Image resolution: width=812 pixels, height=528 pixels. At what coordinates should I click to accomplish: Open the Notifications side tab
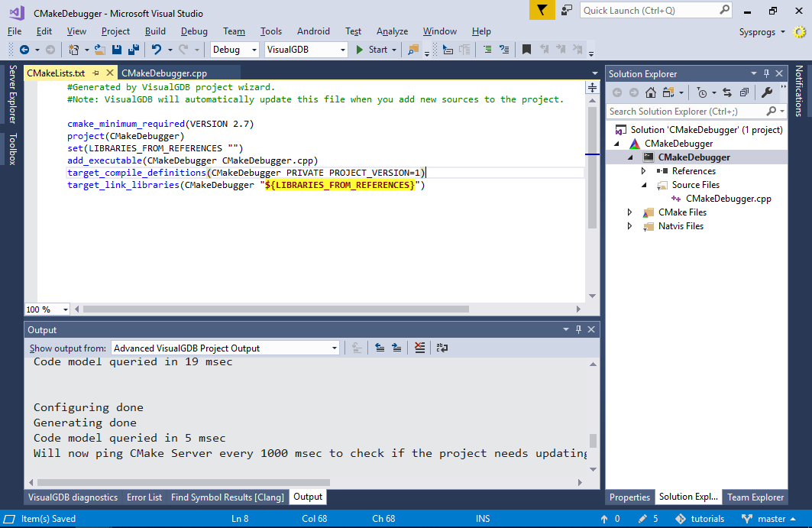[x=799, y=91]
